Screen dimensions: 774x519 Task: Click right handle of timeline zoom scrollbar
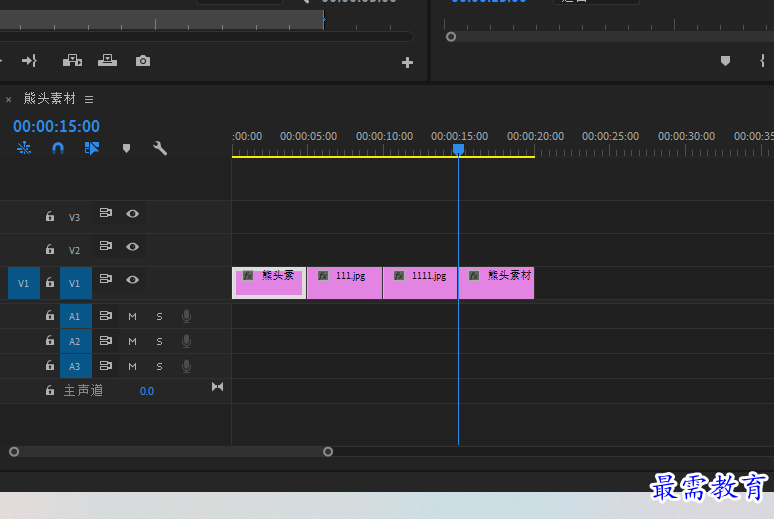click(x=328, y=452)
